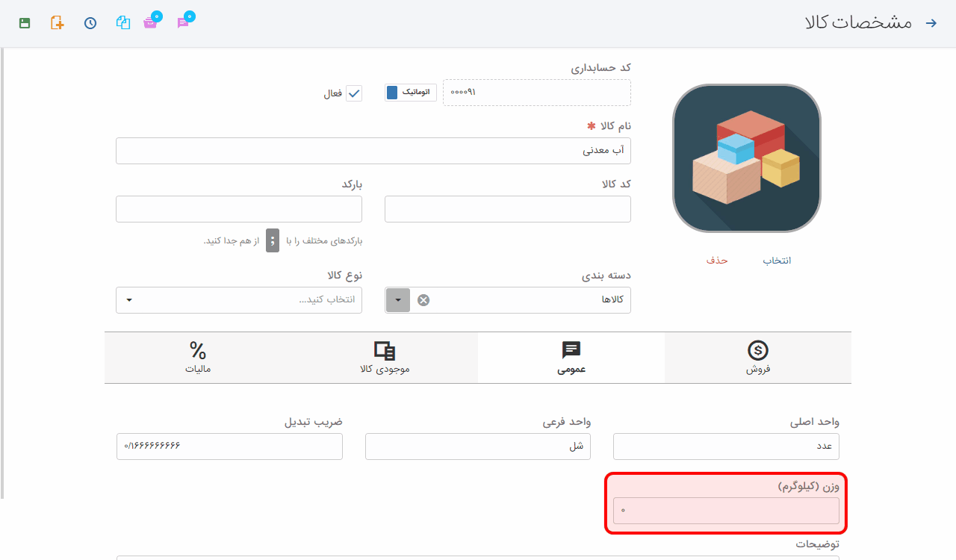This screenshot has height=560, width=956.
Task: Click the مشخصات کالا page title
Action: (x=859, y=22)
